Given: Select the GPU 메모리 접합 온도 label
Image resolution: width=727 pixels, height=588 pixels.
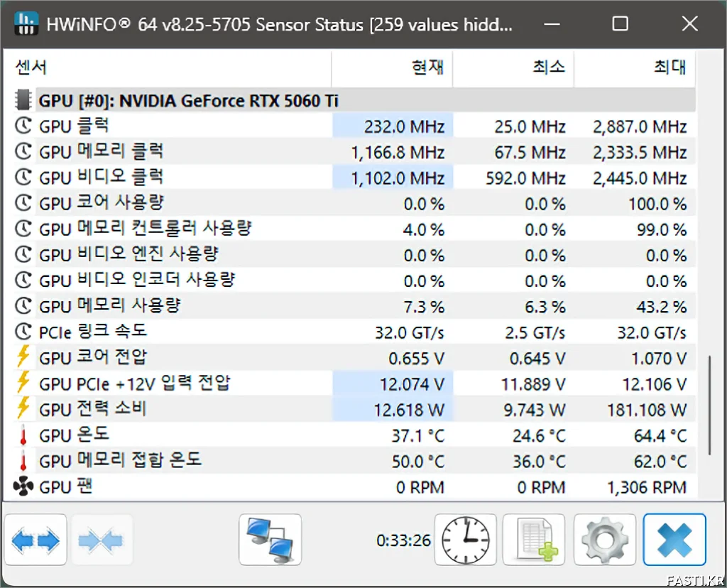Looking at the screenshot, I should 121,461.
